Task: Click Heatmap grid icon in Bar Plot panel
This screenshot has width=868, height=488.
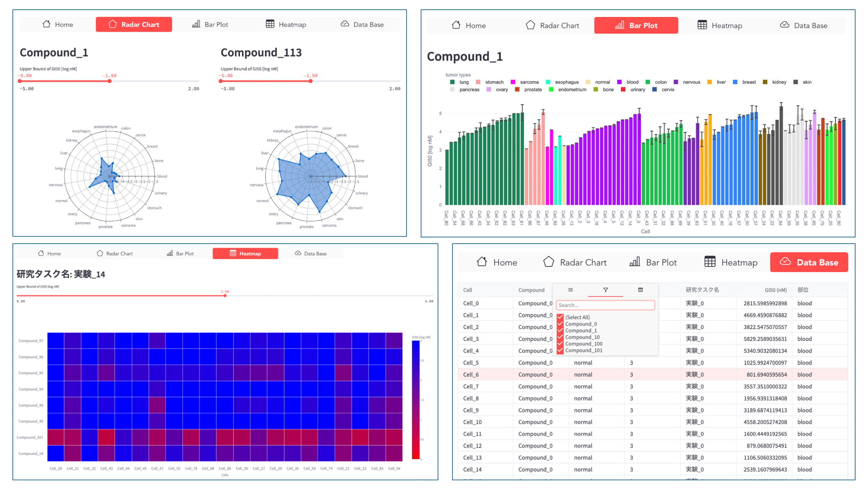Action: 702,25
